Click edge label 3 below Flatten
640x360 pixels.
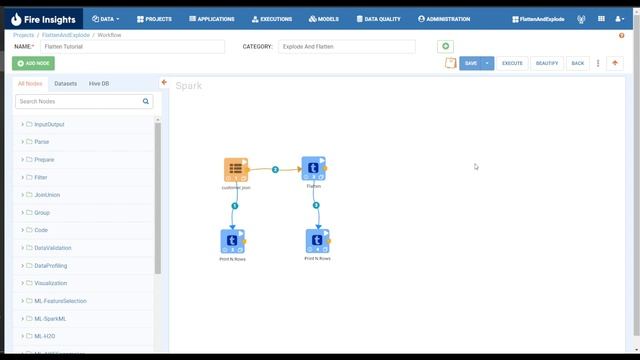(316, 205)
